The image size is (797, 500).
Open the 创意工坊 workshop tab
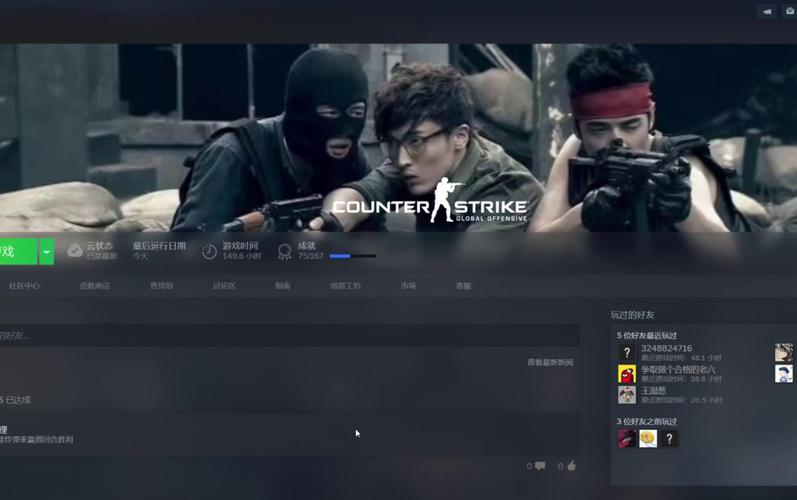point(345,286)
